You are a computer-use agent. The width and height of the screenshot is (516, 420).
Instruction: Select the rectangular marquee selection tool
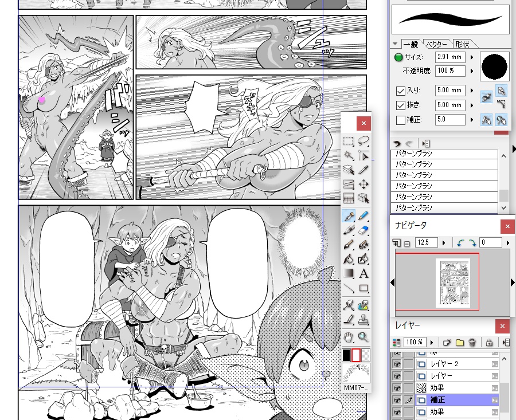(348, 141)
